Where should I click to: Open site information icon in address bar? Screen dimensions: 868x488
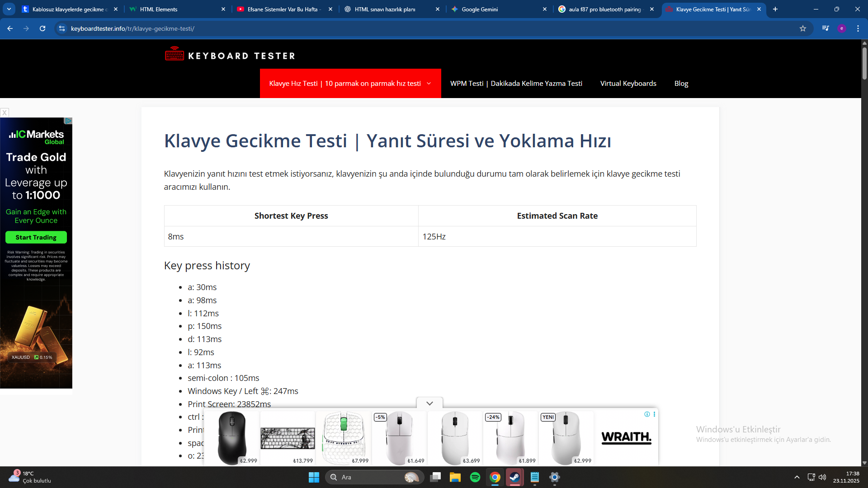(x=62, y=28)
